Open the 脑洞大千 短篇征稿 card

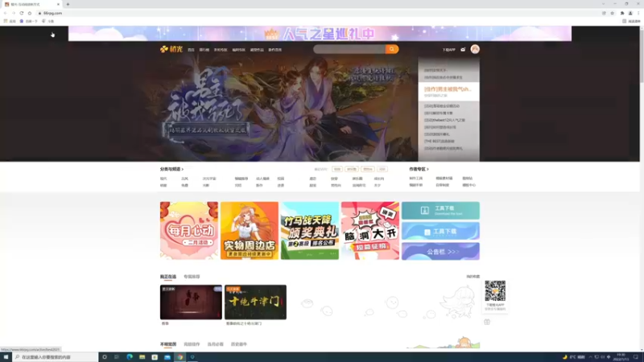[370, 231]
